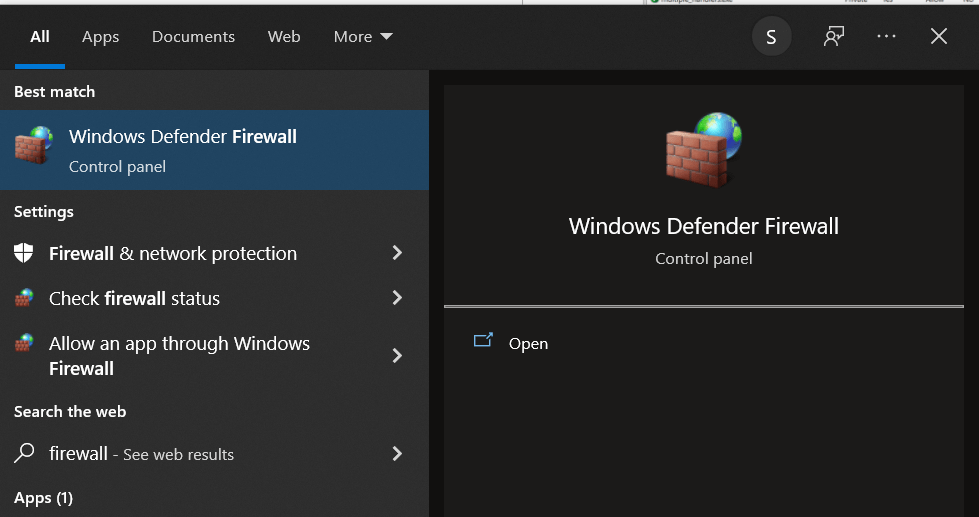
Task: Open the feedback icon in the top bar
Action: tap(833, 37)
